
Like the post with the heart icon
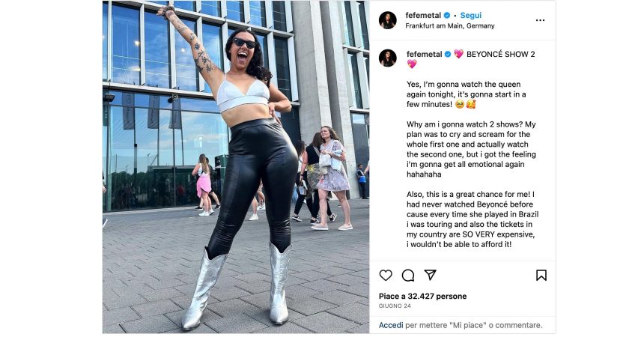[x=385, y=275]
